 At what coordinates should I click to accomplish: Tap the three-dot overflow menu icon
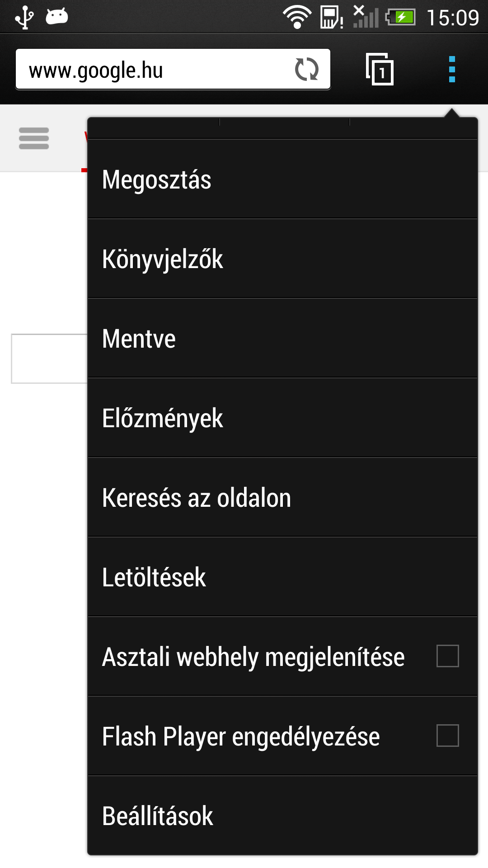point(452,70)
